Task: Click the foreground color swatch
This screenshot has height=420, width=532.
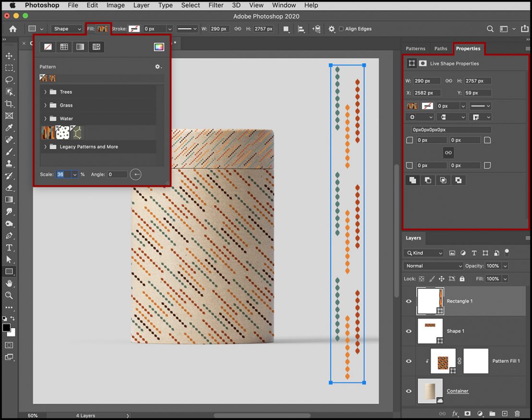Action: point(6,328)
